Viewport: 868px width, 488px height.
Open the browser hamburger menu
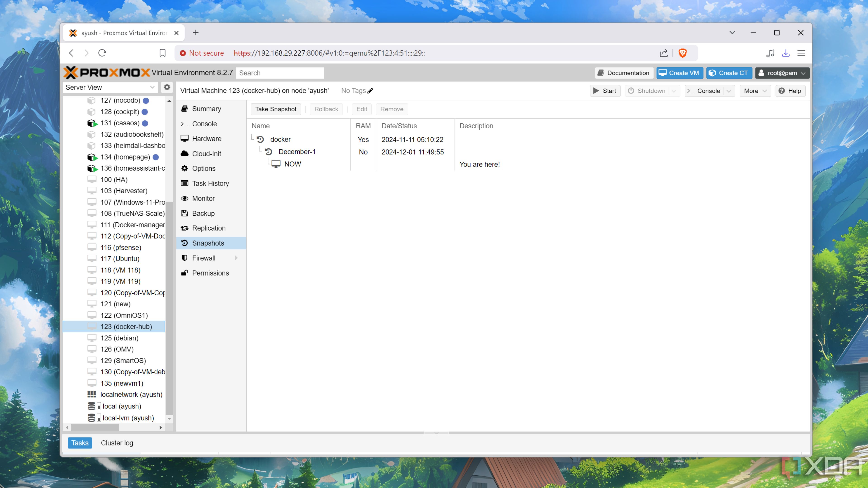click(x=801, y=53)
